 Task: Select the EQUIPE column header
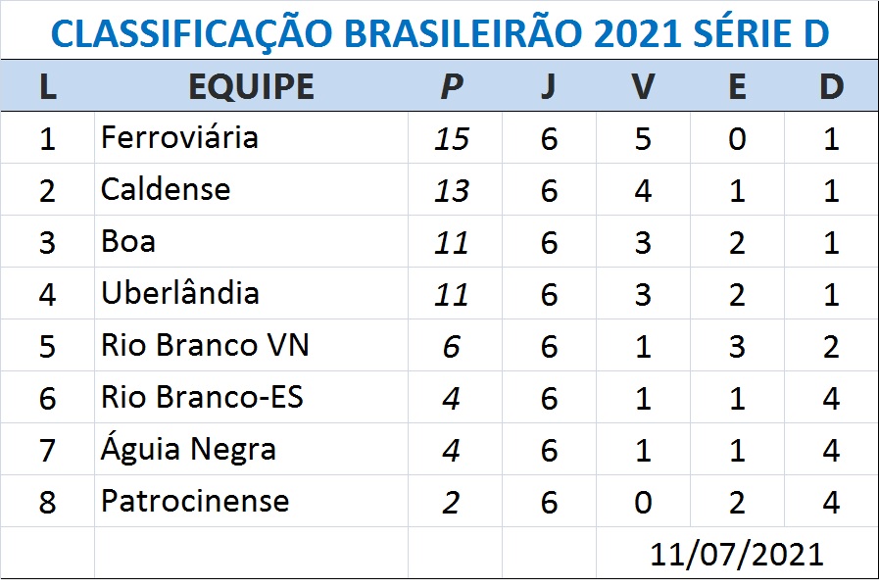click(x=251, y=86)
